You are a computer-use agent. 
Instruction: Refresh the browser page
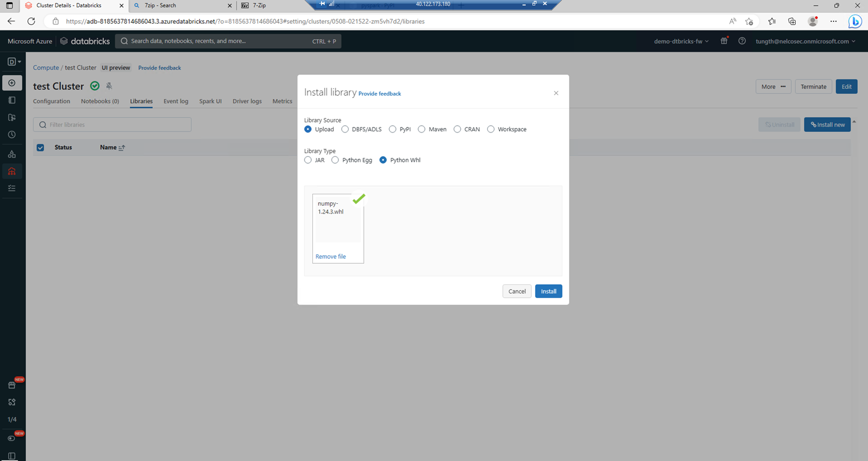point(31,22)
